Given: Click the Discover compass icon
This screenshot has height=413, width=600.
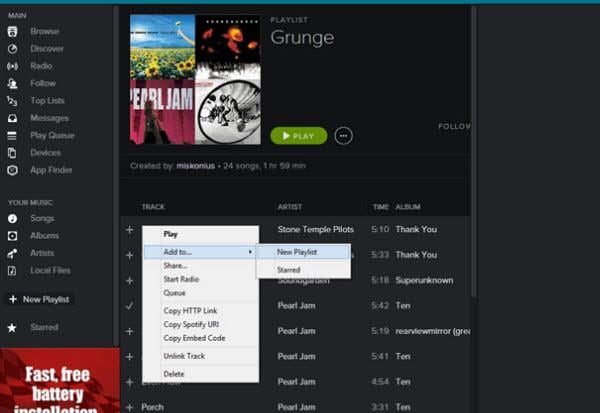Looking at the screenshot, I should pyautogui.click(x=12, y=49).
